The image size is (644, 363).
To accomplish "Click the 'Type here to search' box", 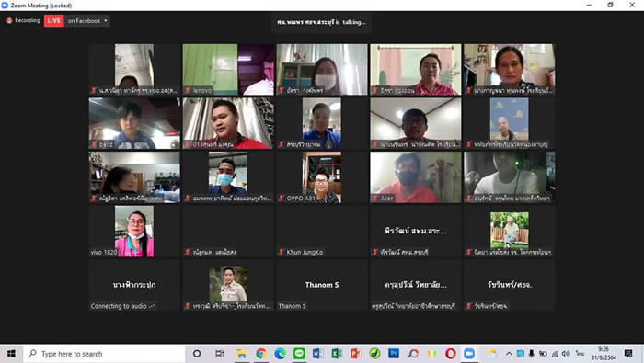I will point(104,354).
